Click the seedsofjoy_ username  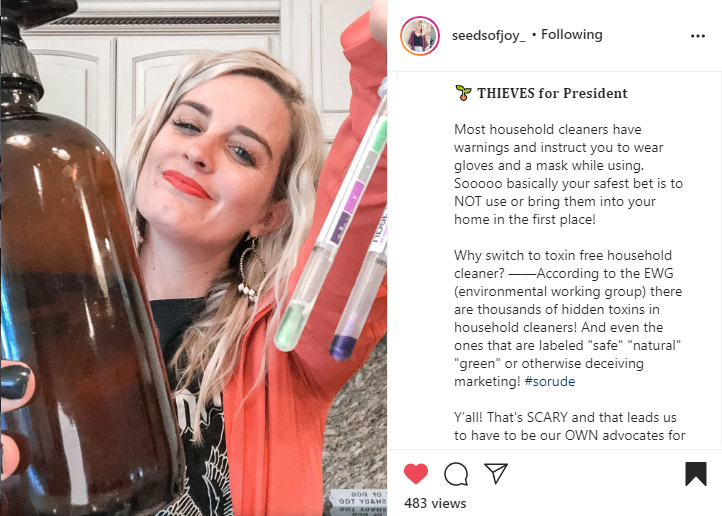488,35
